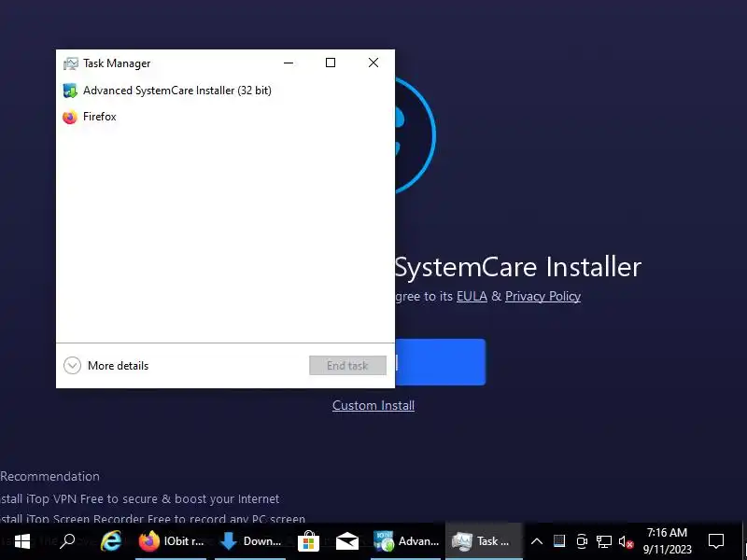The height and width of the screenshot is (560, 747).
Task: Click the Task Manager title bar icon
Action: point(71,63)
